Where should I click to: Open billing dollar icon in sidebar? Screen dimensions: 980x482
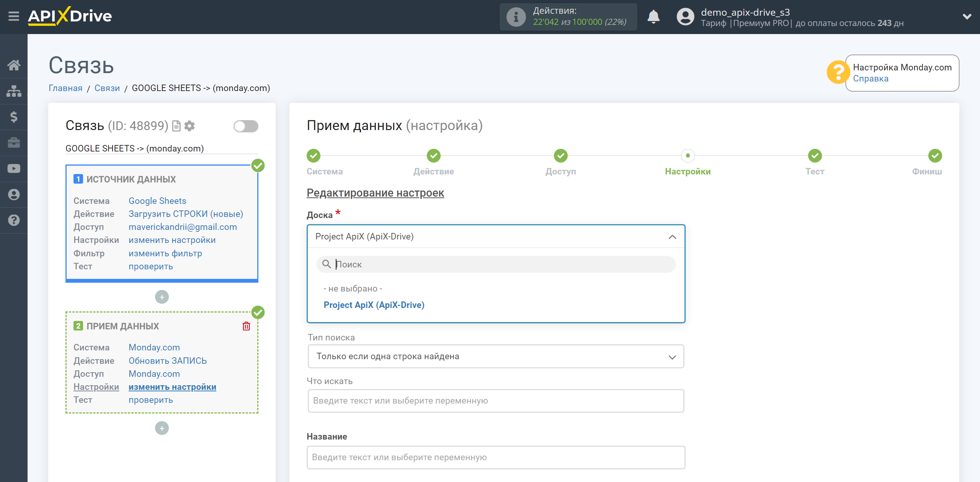coord(14,117)
